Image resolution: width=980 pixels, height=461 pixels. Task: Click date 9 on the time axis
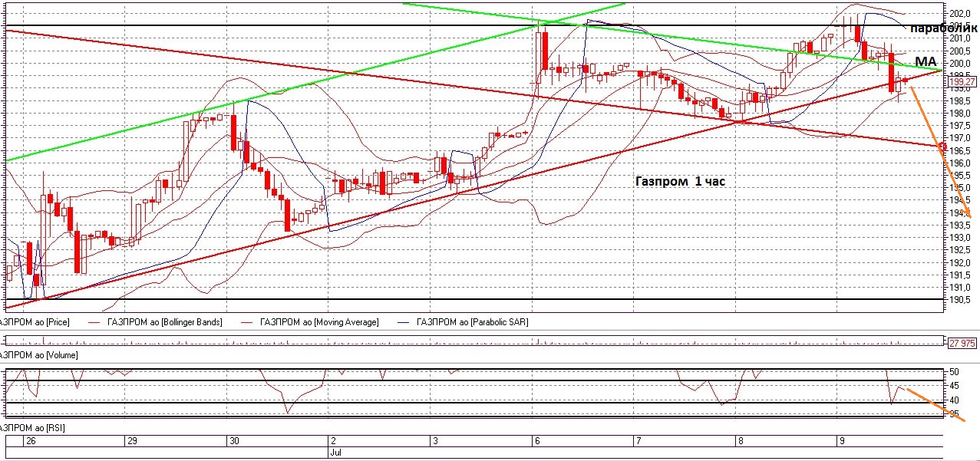pyautogui.click(x=842, y=442)
